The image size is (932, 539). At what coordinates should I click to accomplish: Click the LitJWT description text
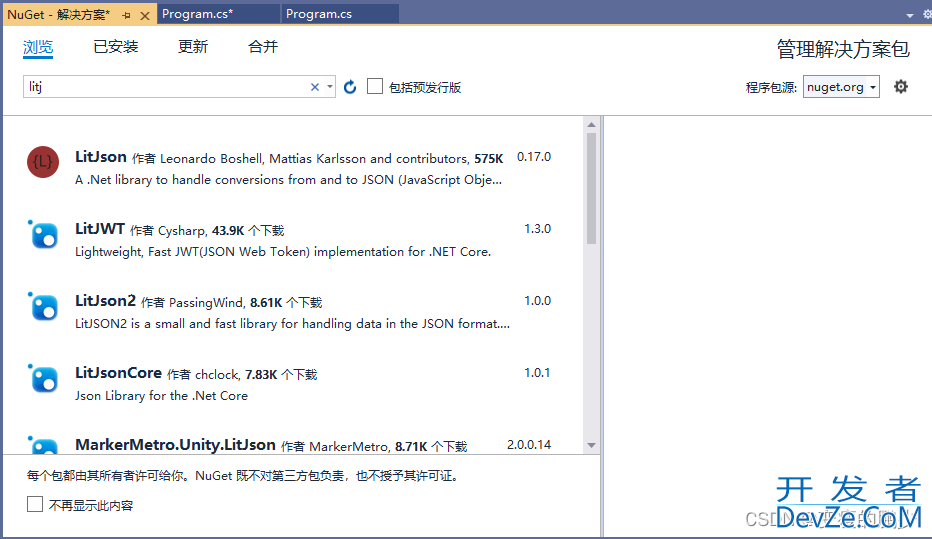(x=283, y=252)
